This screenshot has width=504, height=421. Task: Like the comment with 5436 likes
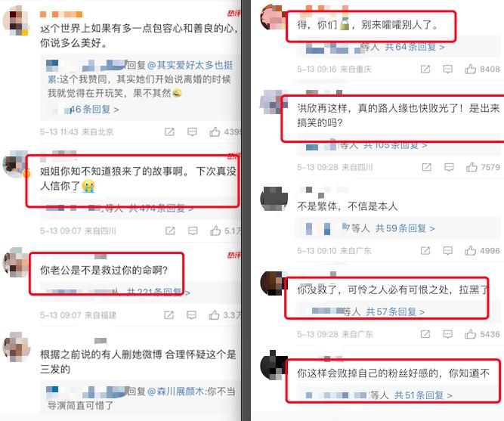(x=470, y=334)
